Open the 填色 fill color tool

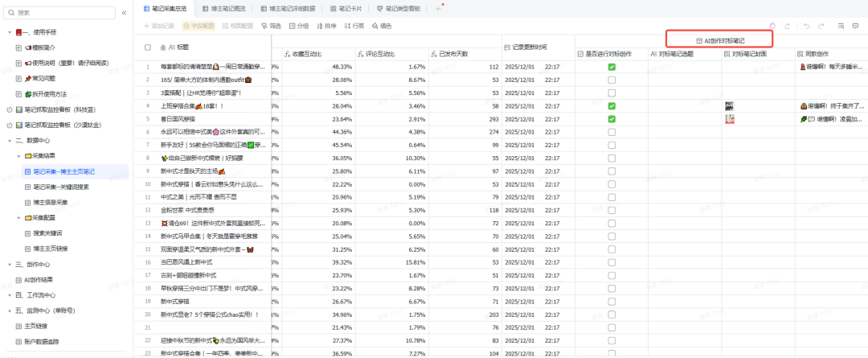coord(382,26)
